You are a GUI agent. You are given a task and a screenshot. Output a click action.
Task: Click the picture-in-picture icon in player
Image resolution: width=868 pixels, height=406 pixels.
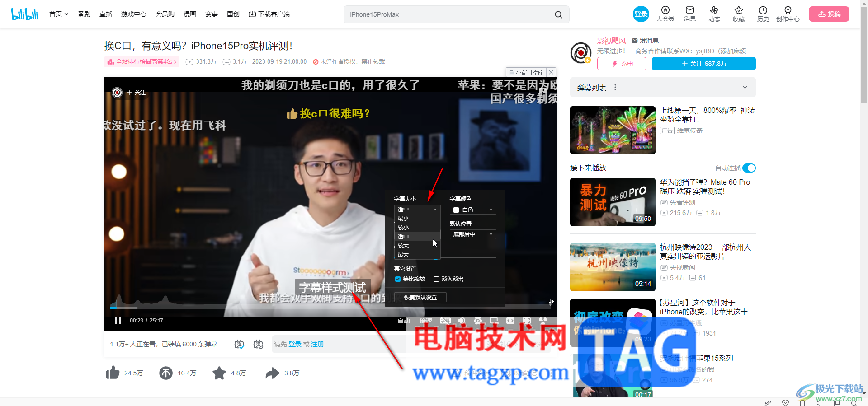point(494,321)
